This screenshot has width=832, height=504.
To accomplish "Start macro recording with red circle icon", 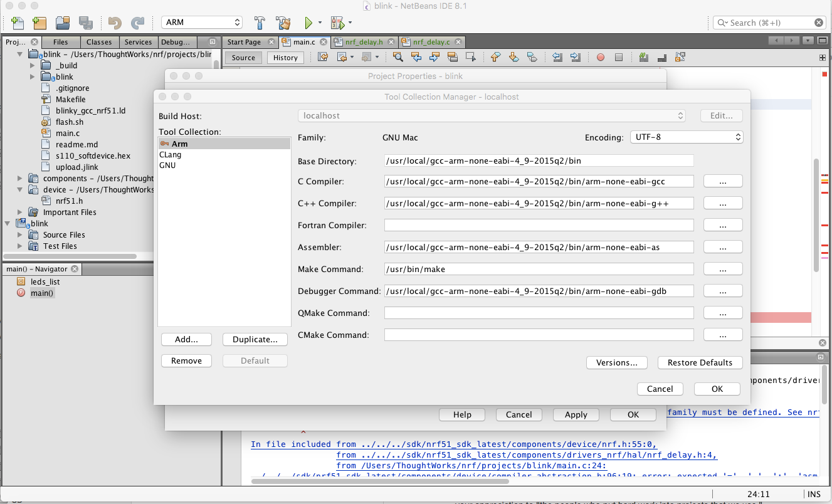I will [x=601, y=57].
